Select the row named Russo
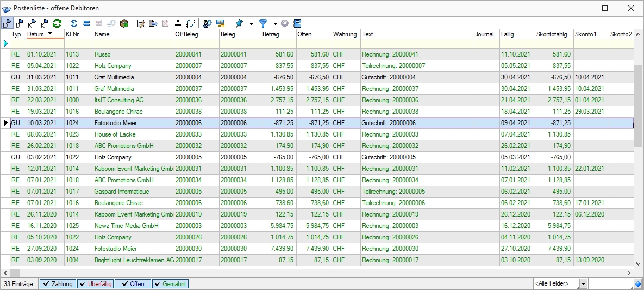 pyautogui.click(x=322, y=54)
